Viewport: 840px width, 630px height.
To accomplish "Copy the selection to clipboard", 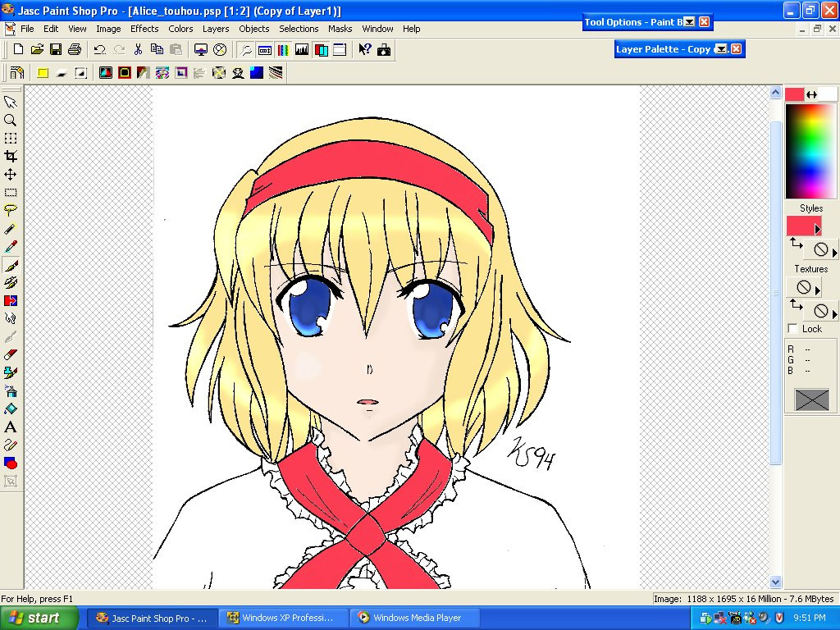I will (157, 50).
